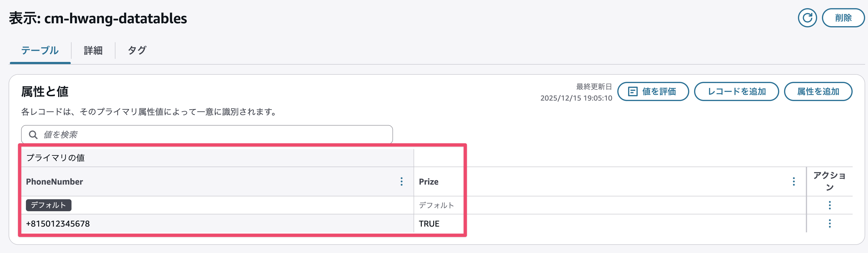Click the dark デフォルト badge under PhoneNumber
This screenshot has height=253, width=868.
coord(48,205)
